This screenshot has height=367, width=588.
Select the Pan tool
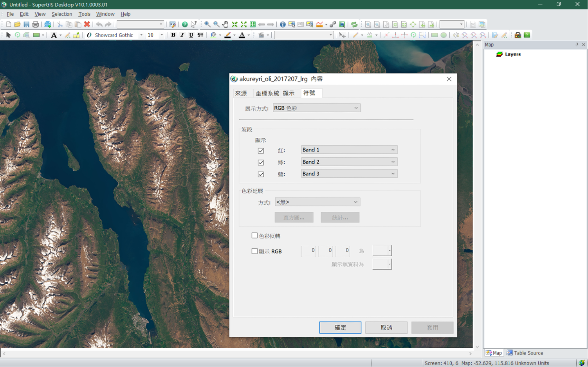click(225, 24)
